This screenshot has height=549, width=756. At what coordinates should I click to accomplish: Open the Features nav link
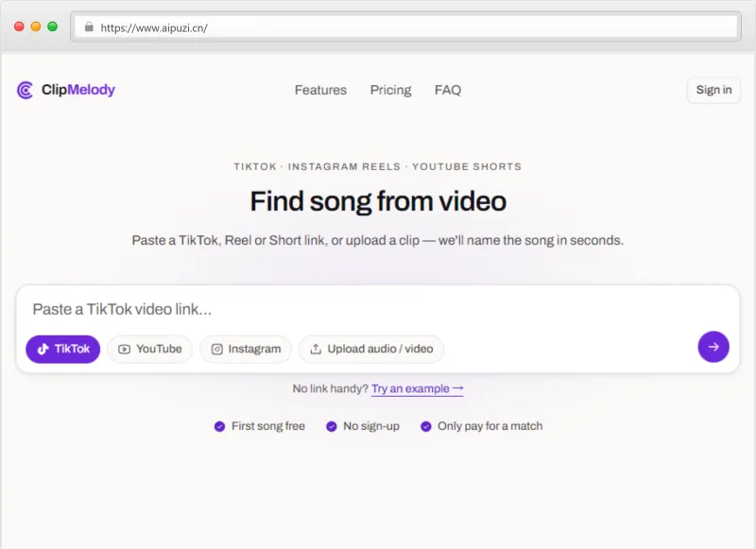(x=320, y=90)
